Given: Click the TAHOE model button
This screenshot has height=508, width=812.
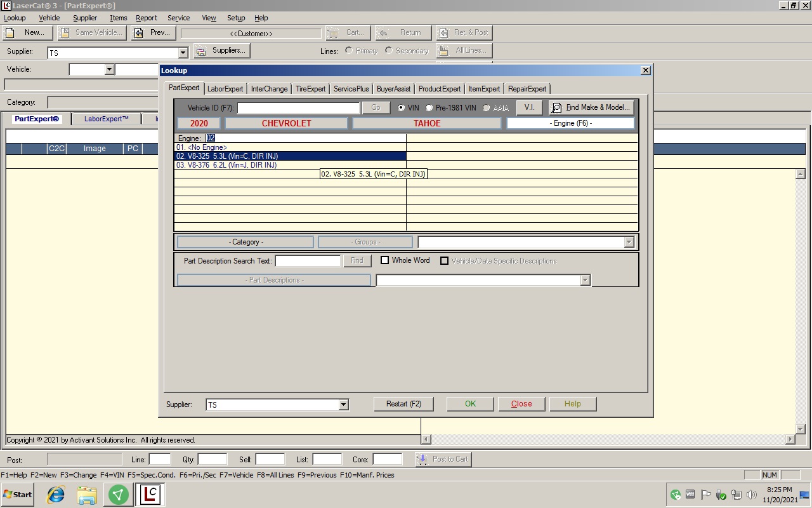Looking at the screenshot, I should [427, 123].
